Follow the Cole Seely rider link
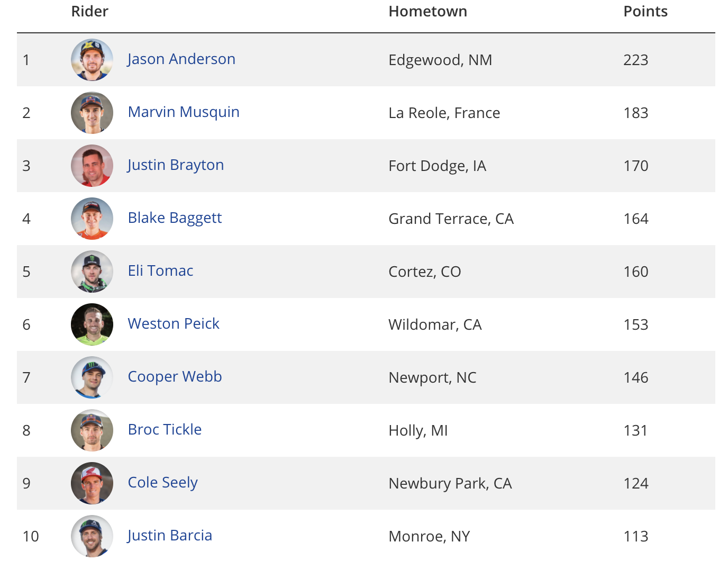This screenshot has width=728, height=578. point(162,483)
